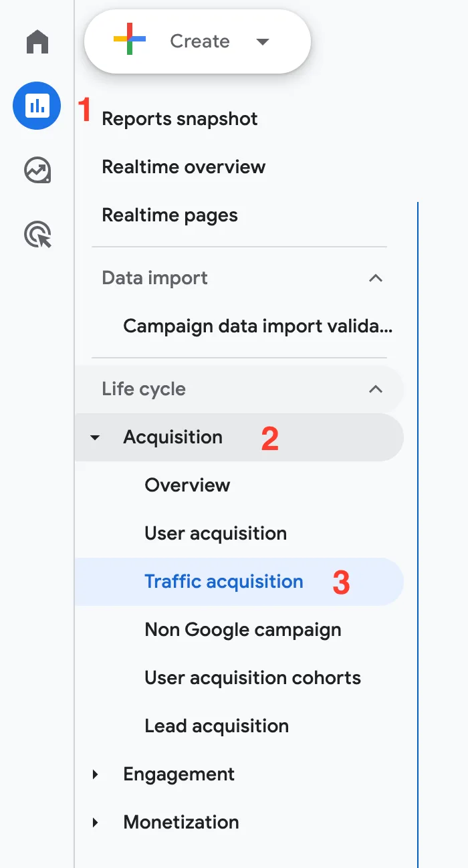Screen dimensions: 468x868
Task: Collapse the Life cycle section chevron
Action: (376, 389)
